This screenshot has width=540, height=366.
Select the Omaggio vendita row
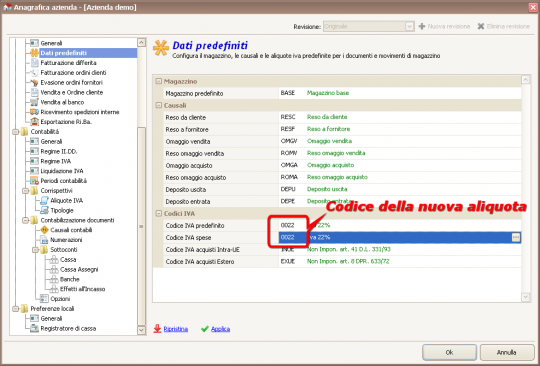click(x=342, y=142)
